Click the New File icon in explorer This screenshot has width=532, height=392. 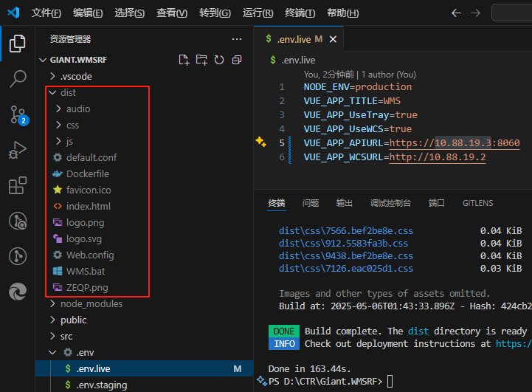pos(184,60)
